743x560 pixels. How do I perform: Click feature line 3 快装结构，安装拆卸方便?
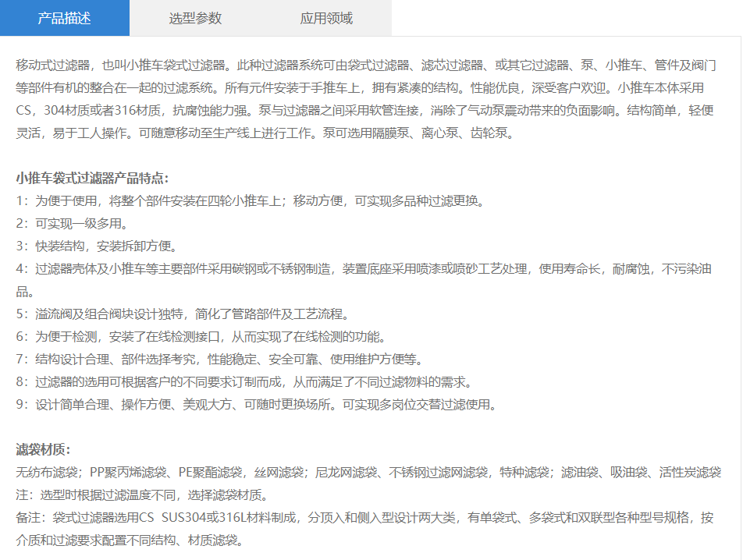[x=97, y=246]
